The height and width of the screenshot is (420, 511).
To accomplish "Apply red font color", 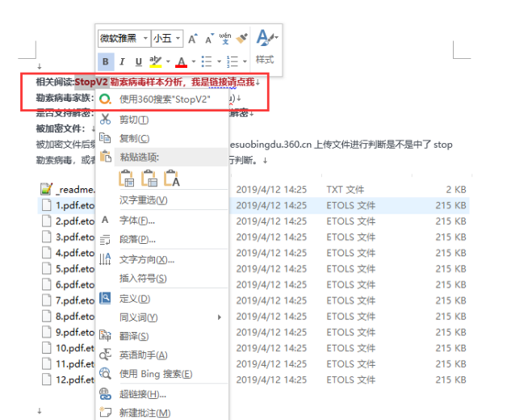I will coord(181,61).
